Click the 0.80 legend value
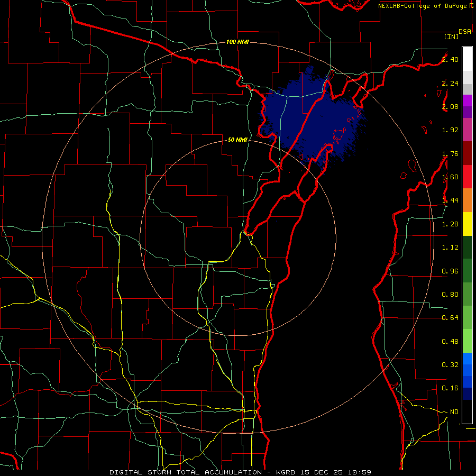This screenshot has height=476, width=476. pyautogui.click(x=450, y=295)
